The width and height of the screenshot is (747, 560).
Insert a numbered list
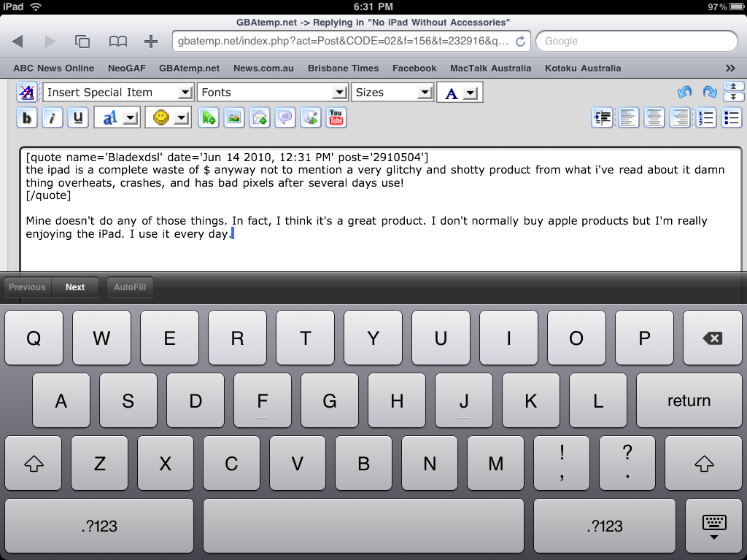705,117
